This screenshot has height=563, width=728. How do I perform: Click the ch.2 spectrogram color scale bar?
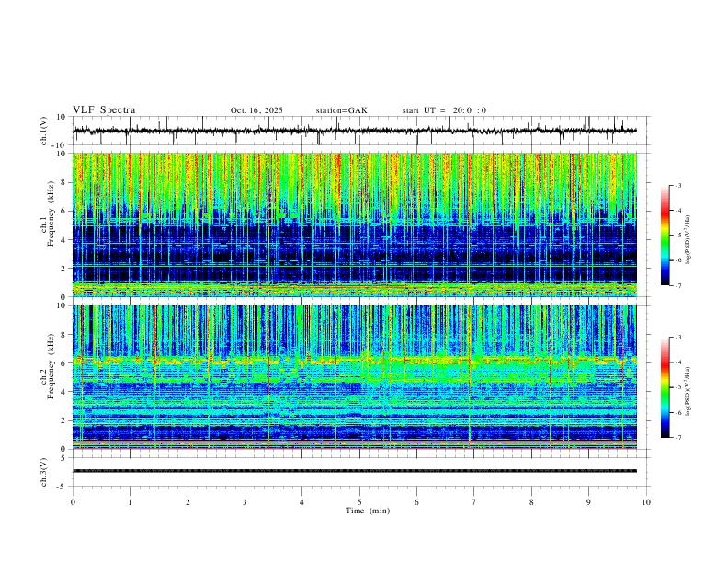coord(665,387)
